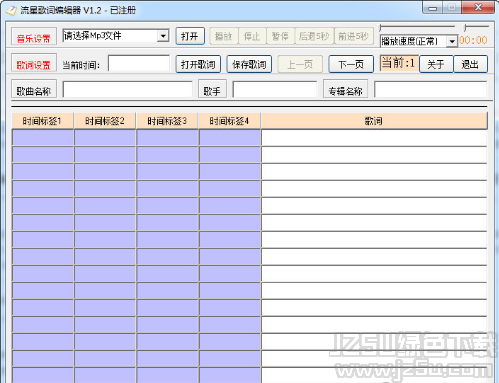Close the lyric editor window
The image size is (499, 383).
pyautogui.click(x=478, y=7)
